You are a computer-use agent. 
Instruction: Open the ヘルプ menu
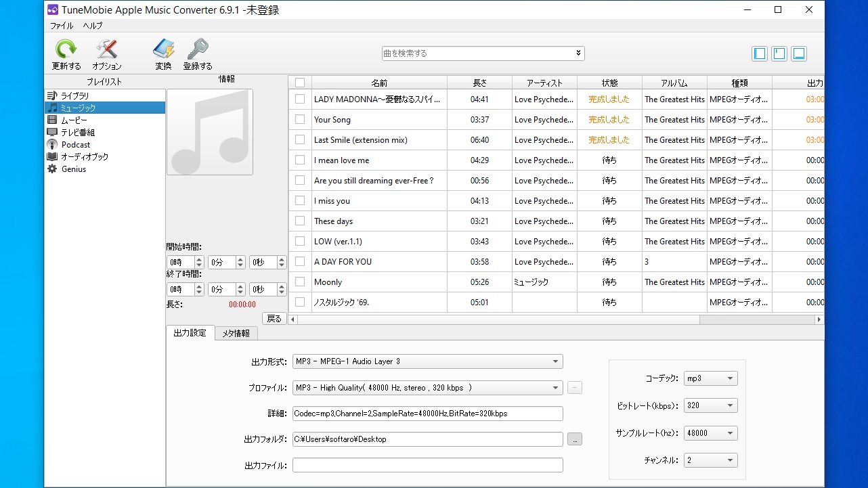tap(93, 26)
